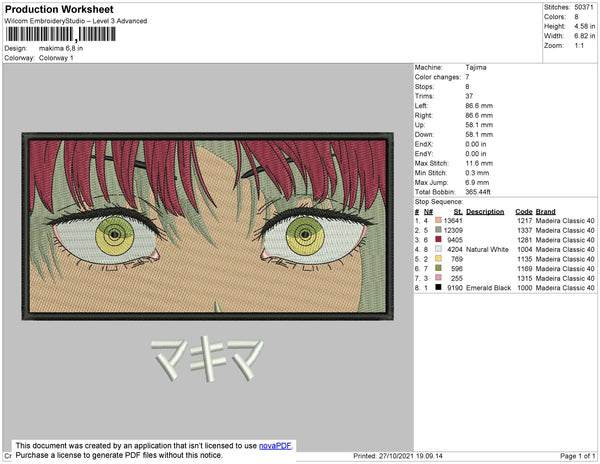Viewport: 600px width, 464px height.
Task: Pick the yellow swatch for code 1135
Action: pos(438,259)
